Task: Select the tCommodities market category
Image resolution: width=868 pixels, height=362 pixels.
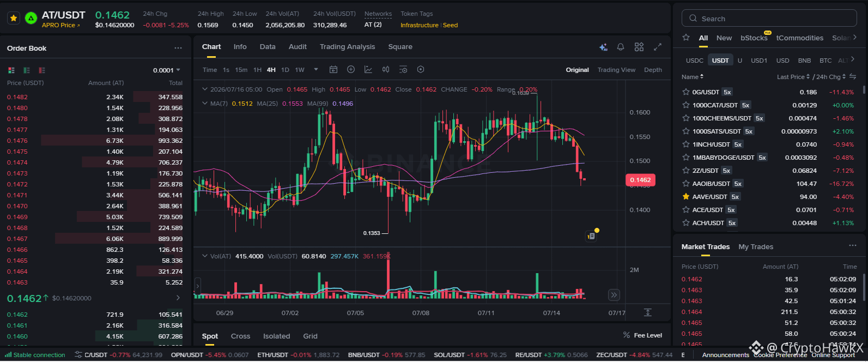Action: tap(799, 38)
